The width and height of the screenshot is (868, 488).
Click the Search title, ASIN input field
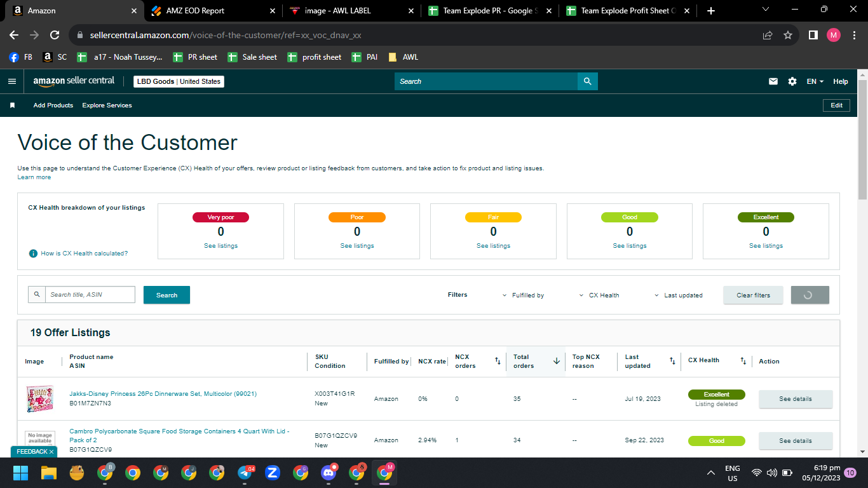click(x=90, y=295)
